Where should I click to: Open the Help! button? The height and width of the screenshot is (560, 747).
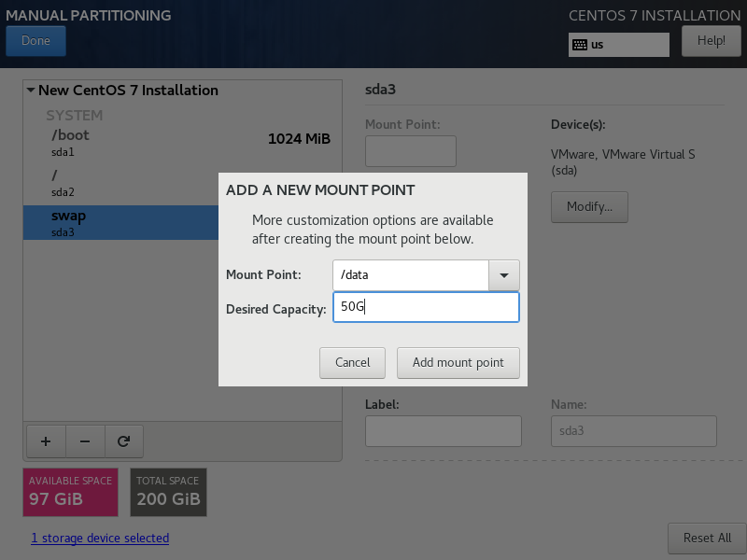[x=711, y=40]
